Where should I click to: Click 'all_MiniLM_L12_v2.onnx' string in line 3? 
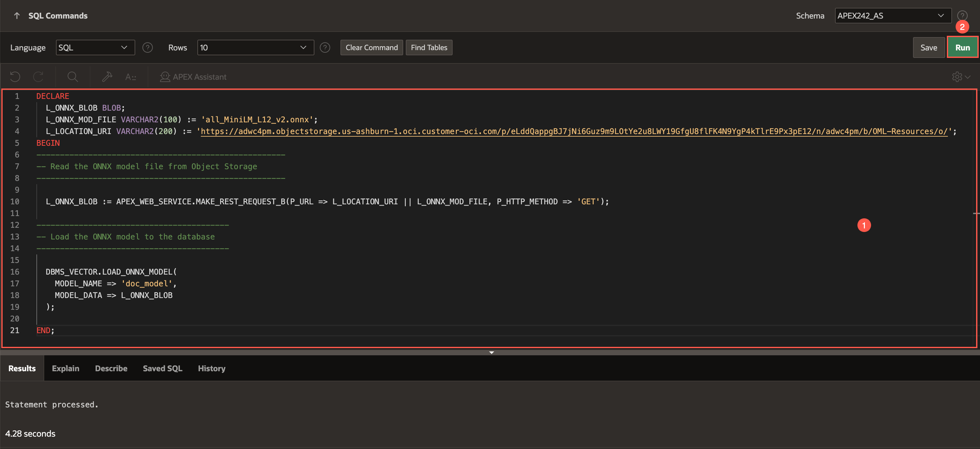click(257, 120)
